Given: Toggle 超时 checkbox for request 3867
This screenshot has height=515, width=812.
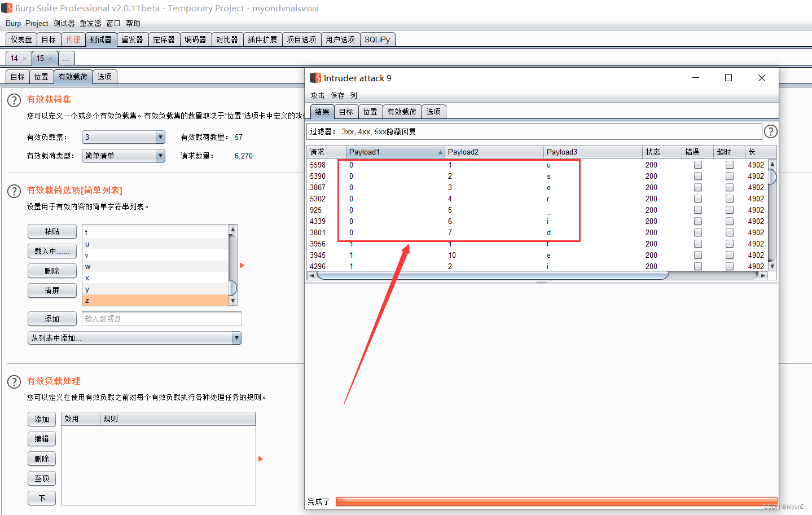Looking at the screenshot, I should pos(730,187).
